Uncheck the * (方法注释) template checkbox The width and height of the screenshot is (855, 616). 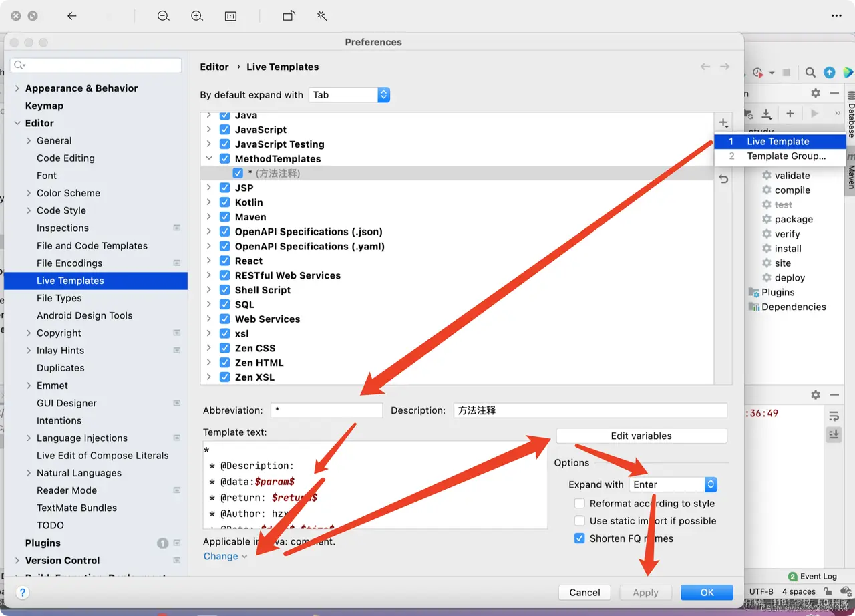point(238,174)
